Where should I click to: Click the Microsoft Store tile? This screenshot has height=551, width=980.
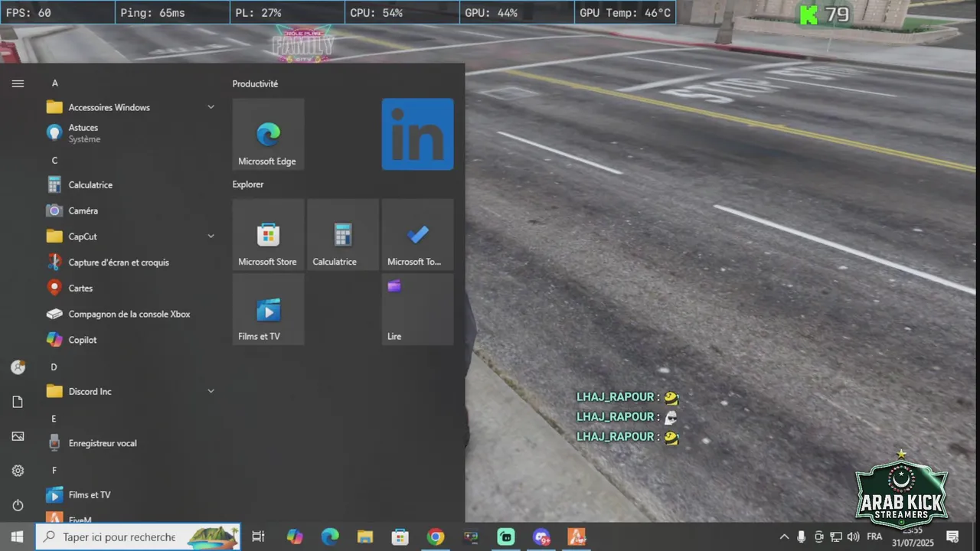(x=268, y=235)
